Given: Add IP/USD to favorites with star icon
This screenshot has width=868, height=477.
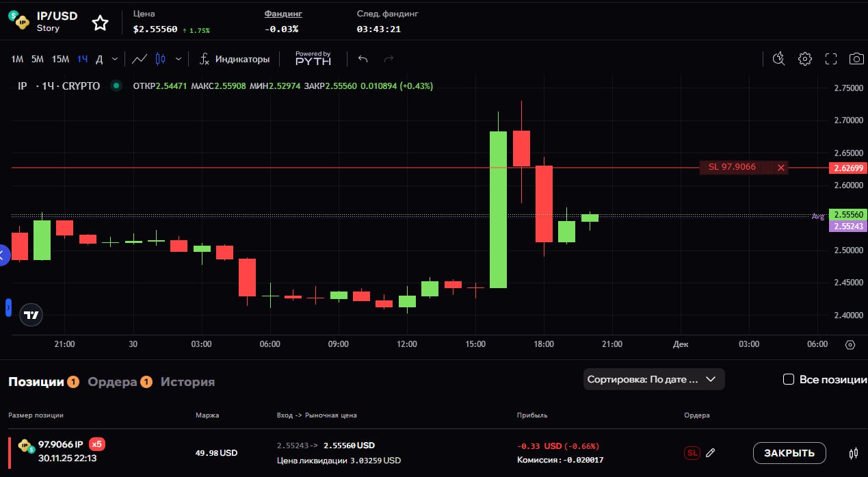Looking at the screenshot, I should point(101,23).
